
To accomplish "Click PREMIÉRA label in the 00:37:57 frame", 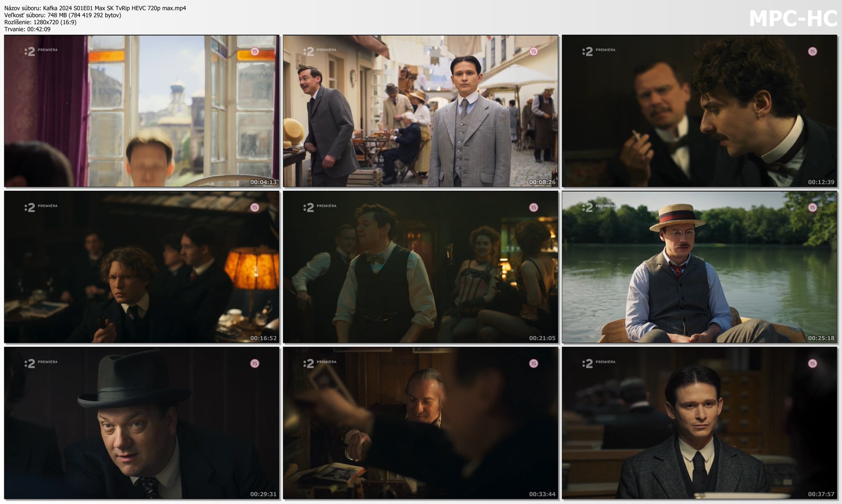I will coord(606,362).
